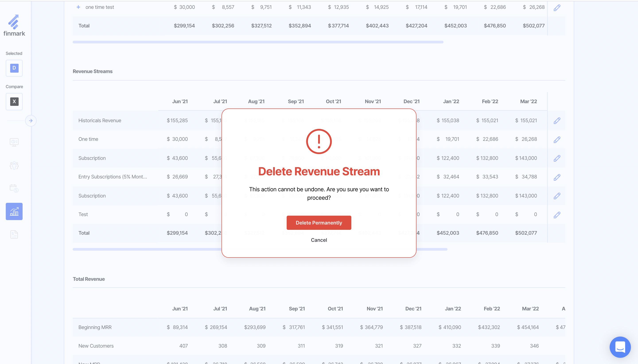Open the financial document icon in the sidebar

14,234
